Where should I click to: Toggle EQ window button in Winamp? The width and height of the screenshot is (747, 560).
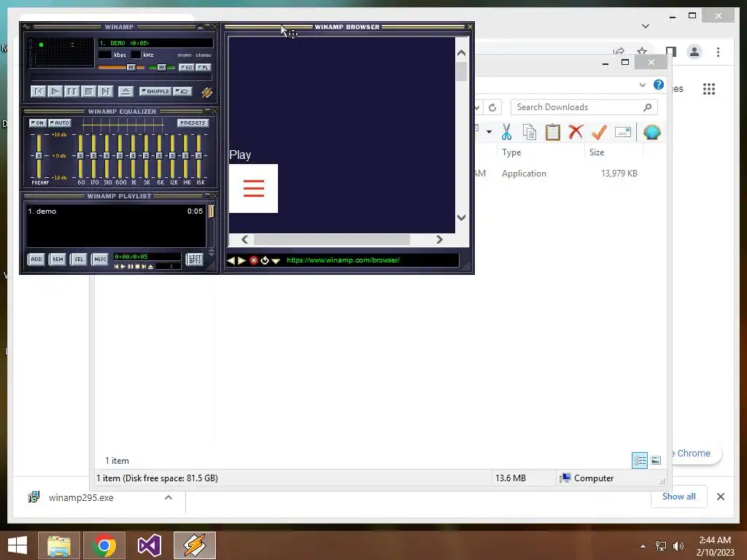[x=186, y=67]
